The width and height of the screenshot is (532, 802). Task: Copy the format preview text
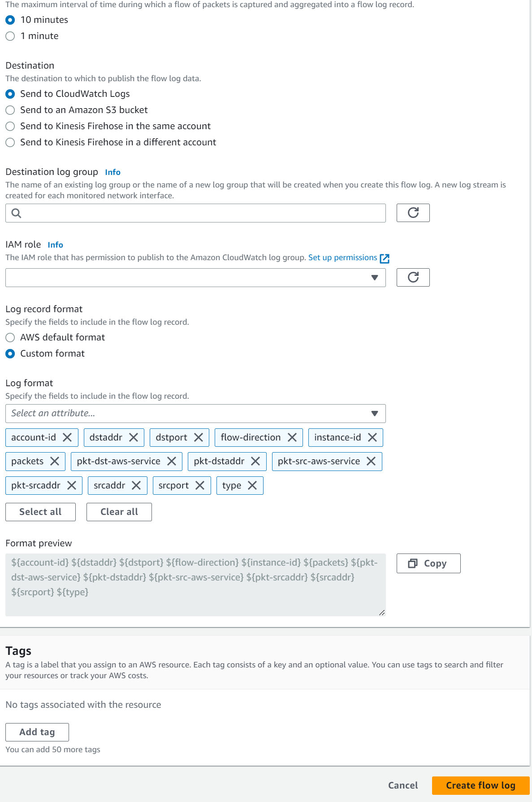click(x=428, y=563)
